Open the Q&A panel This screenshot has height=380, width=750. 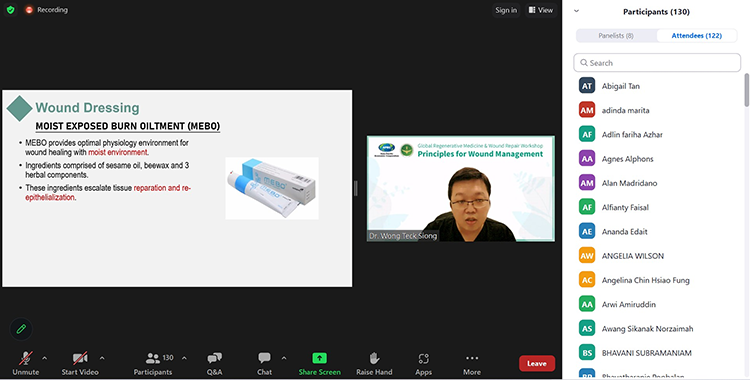pyautogui.click(x=214, y=363)
